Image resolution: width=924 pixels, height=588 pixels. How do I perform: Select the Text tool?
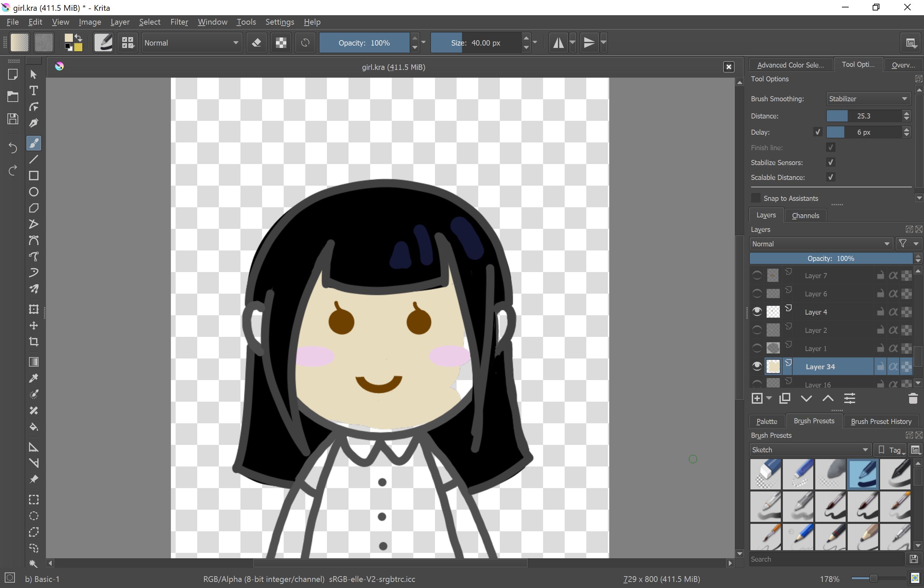[34, 90]
